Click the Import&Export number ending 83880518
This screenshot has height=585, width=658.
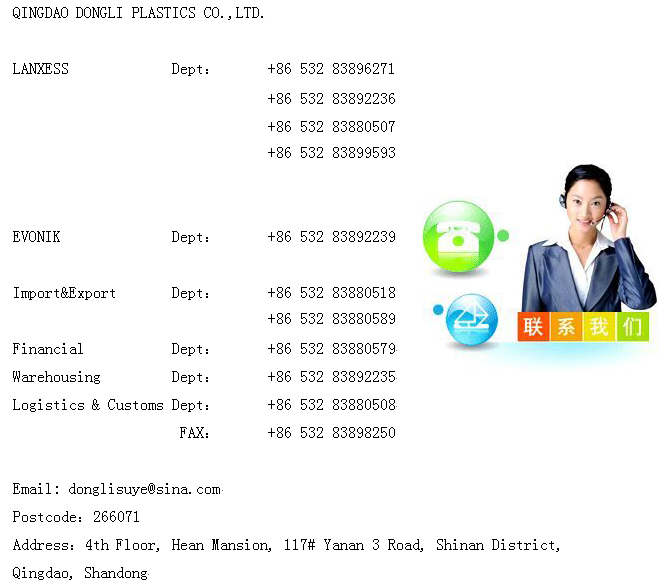[331, 293]
